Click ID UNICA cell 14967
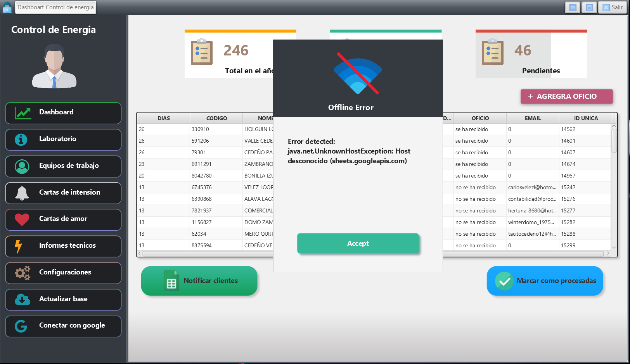 pyautogui.click(x=585, y=176)
